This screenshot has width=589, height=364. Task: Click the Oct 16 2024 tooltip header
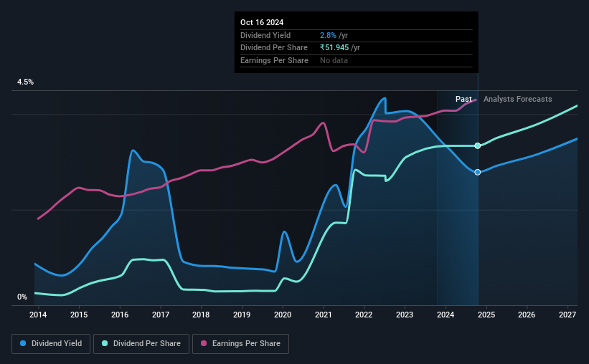(x=262, y=22)
